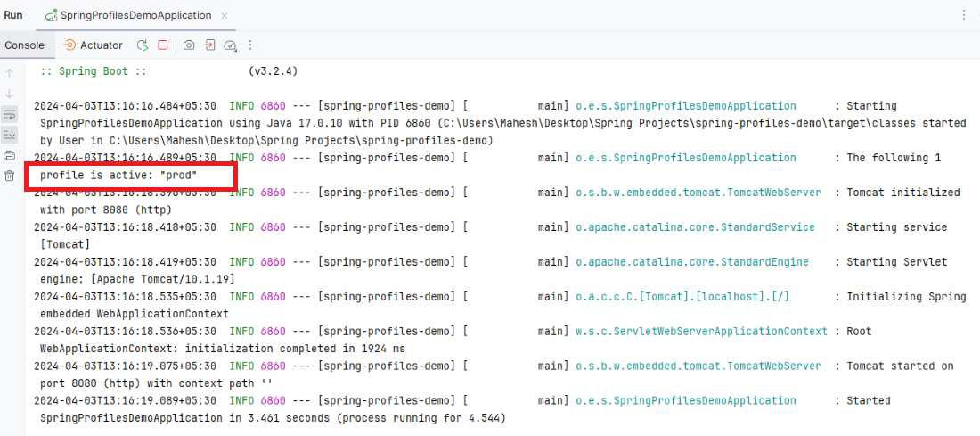
Task: Click o.e.s.SpringProfilesDemoApplication on the 'Starting' line
Action: pos(686,106)
